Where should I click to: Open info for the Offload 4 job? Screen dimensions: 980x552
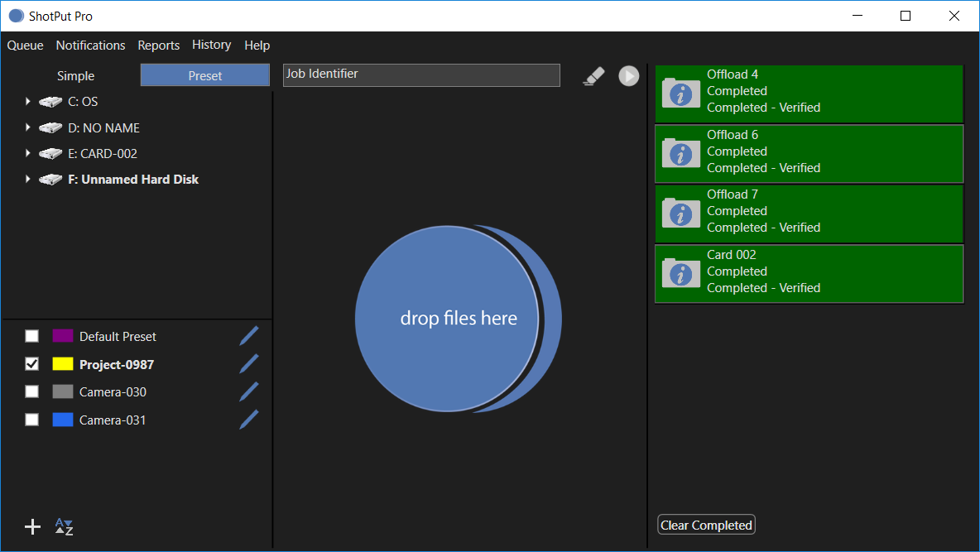pos(680,94)
